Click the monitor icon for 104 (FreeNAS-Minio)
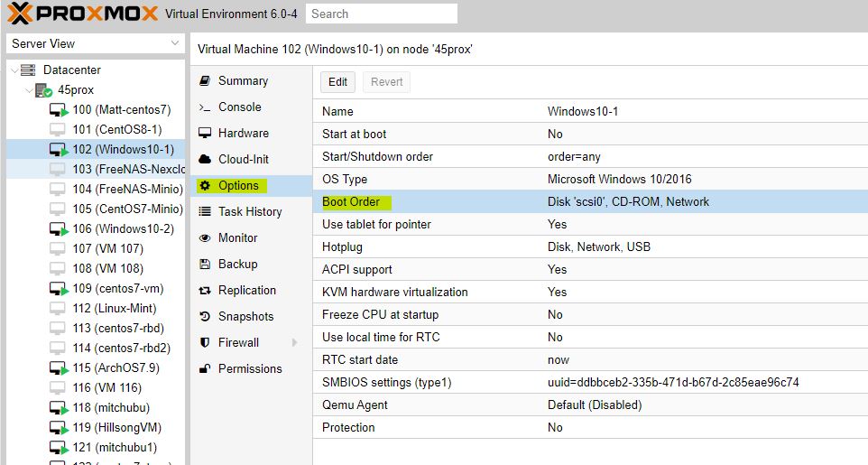The width and height of the screenshot is (868, 465). click(58, 189)
